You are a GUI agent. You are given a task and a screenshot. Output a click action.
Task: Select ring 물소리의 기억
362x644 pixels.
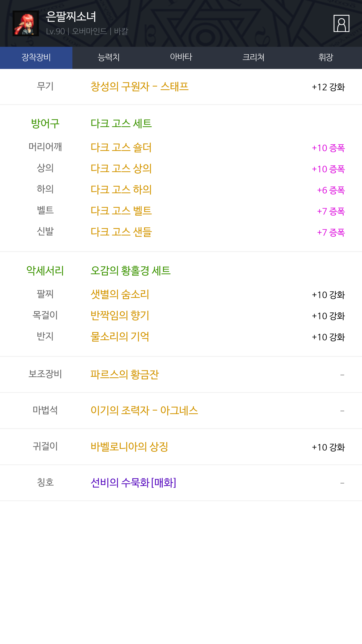pos(120,337)
